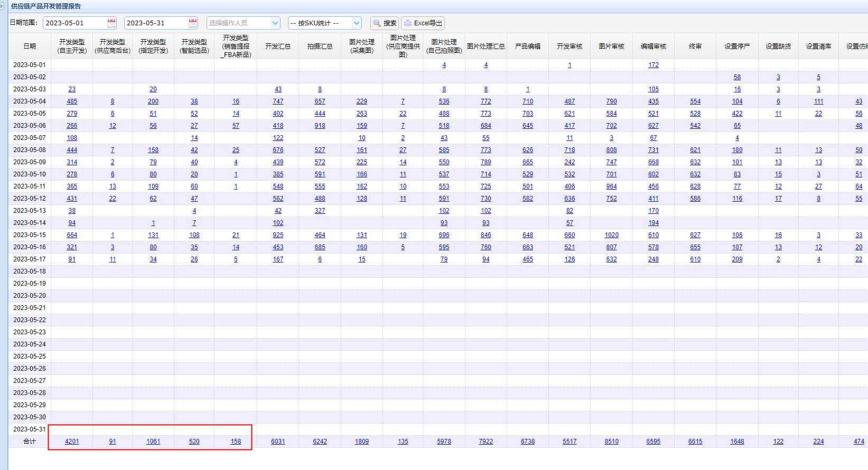Expand the operator selection dropdown arrow
Viewport: 868px width, 470px height.
(x=275, y=23)
